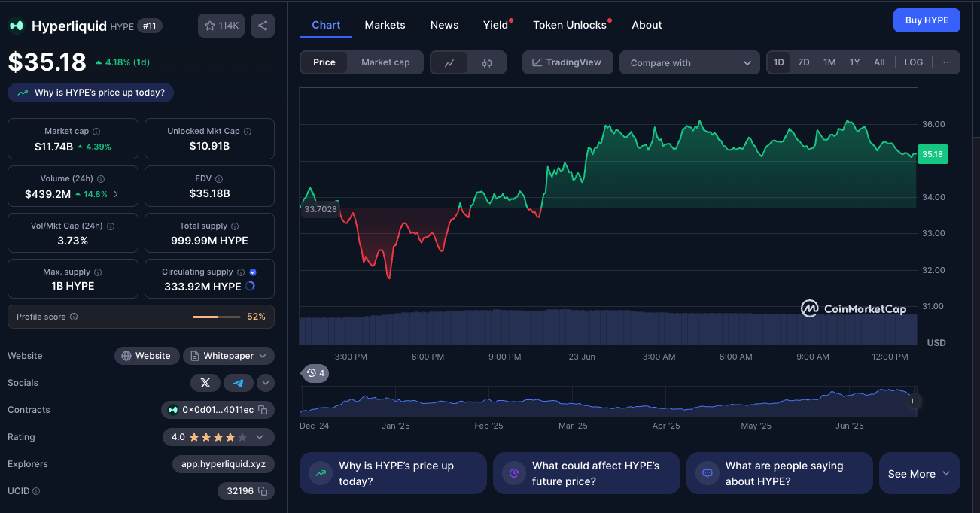Click the Profile score info icon
Image resolution: width=980 pixels, height=513 pixels.
[x=74, y=317]
